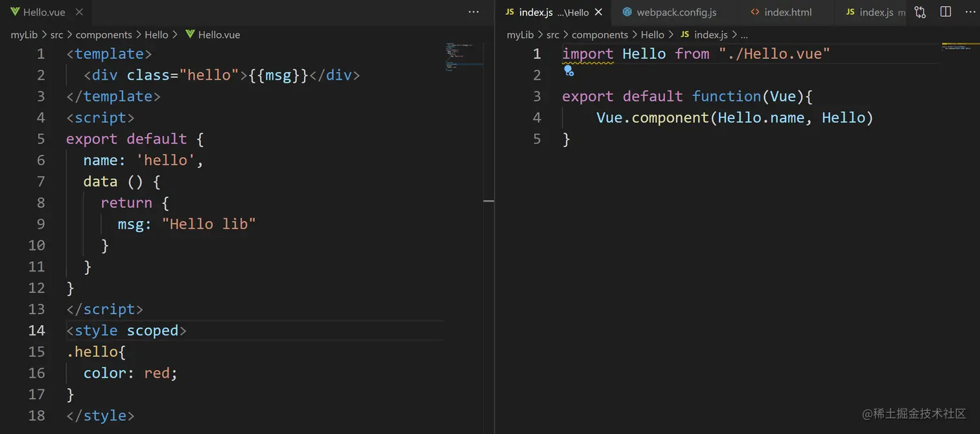
Task: Click the {{msg}} interpolation in Hello.vue
Action: 279,75
